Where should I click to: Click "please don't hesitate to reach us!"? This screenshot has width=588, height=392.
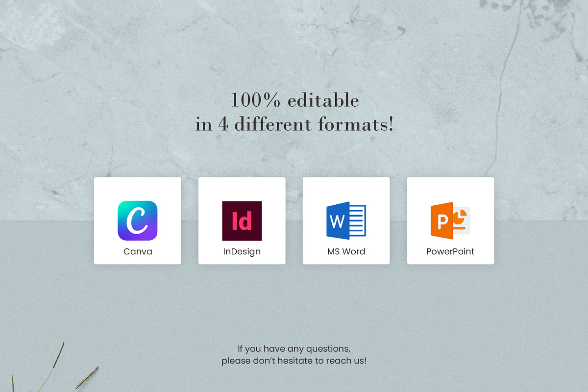coord(294,361)
